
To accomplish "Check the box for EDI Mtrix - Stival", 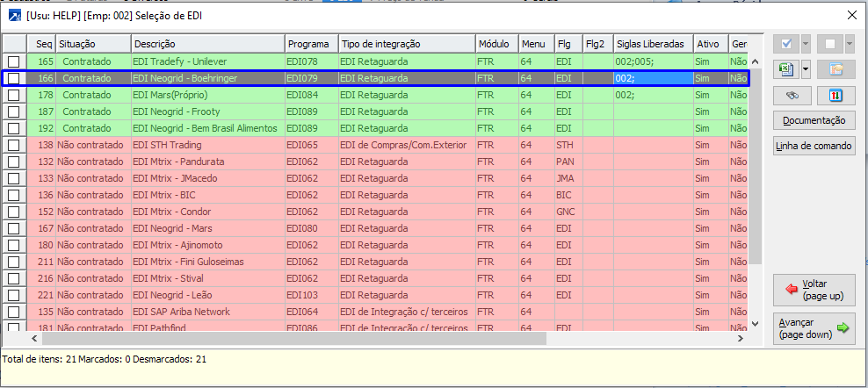I will [x=14, y=278].
